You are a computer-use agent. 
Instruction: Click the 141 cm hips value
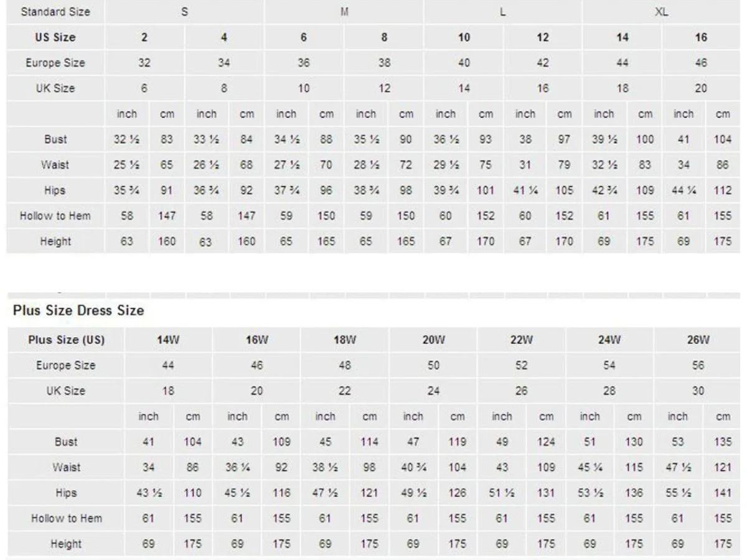pyautogui.click(x=723, y=493)
